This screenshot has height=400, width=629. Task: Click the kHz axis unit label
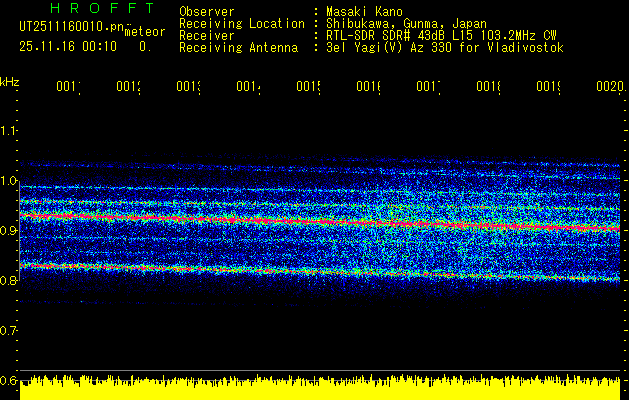point(10,82)
